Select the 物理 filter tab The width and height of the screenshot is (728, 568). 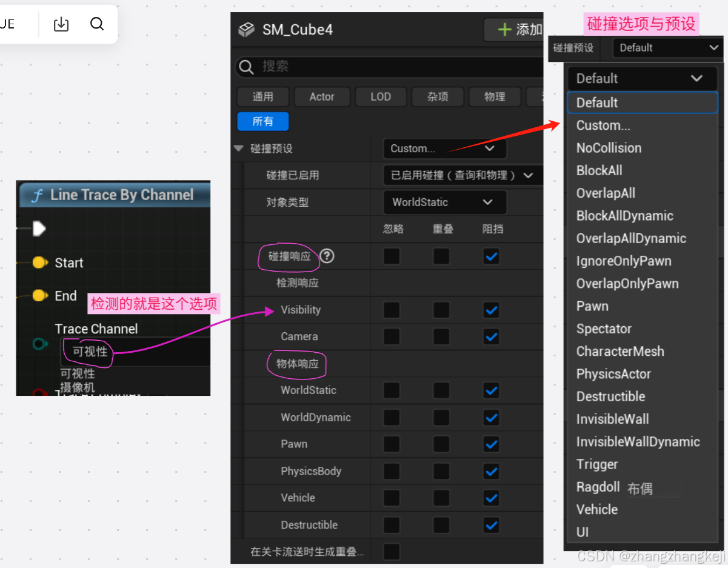click(x=495, y=97)
